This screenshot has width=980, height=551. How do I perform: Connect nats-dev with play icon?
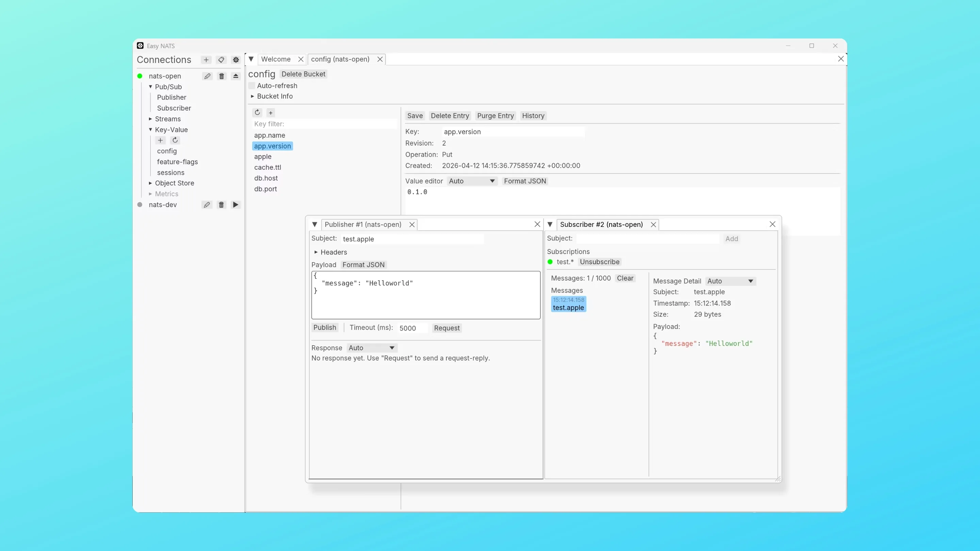click(x=235, y=204)
